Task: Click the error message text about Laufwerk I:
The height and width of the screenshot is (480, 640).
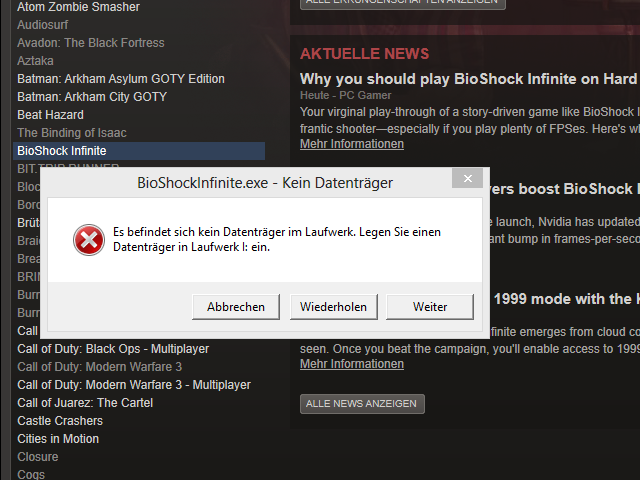Action: point(277,240)
